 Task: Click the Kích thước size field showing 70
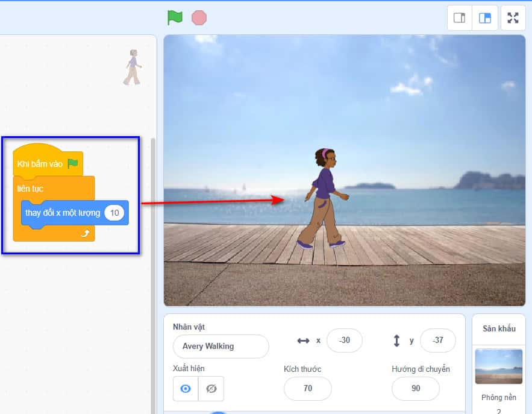[307, 389]
